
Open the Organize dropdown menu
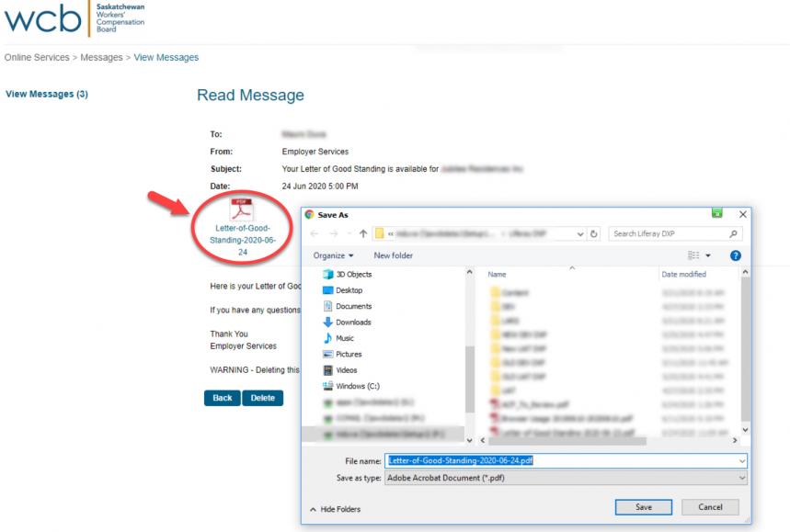[332, 255]
